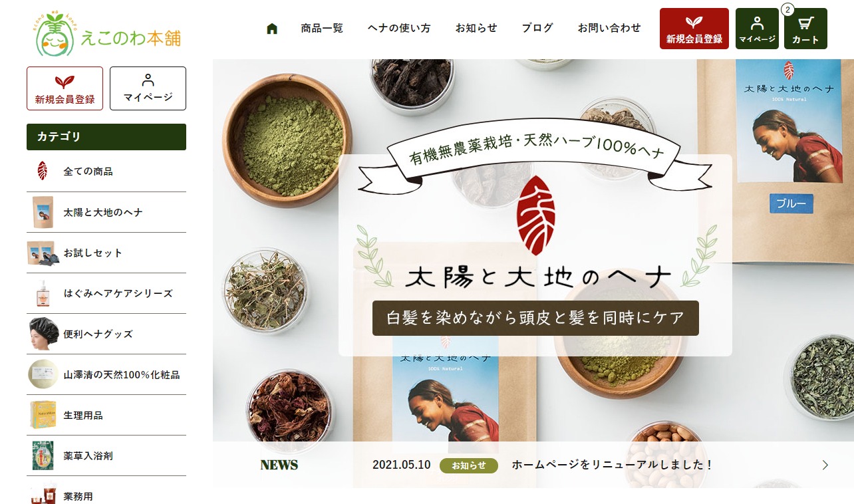Viewport: 854px width, 504px height.
Task: Open お問い合わせ page
Action: click(609, 28)
